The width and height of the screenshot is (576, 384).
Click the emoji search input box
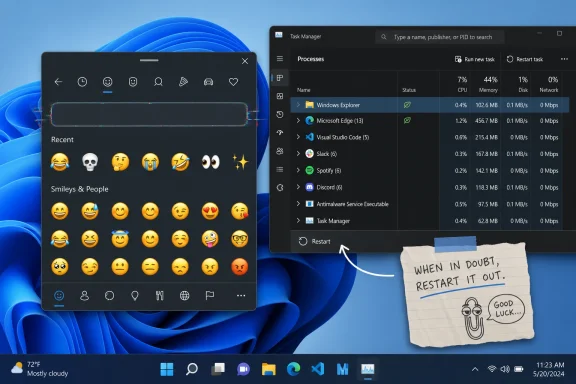[149, 114]
